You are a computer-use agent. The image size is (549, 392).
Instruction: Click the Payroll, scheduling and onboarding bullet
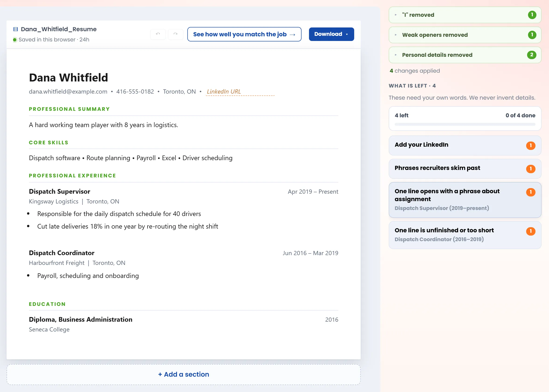88,276
